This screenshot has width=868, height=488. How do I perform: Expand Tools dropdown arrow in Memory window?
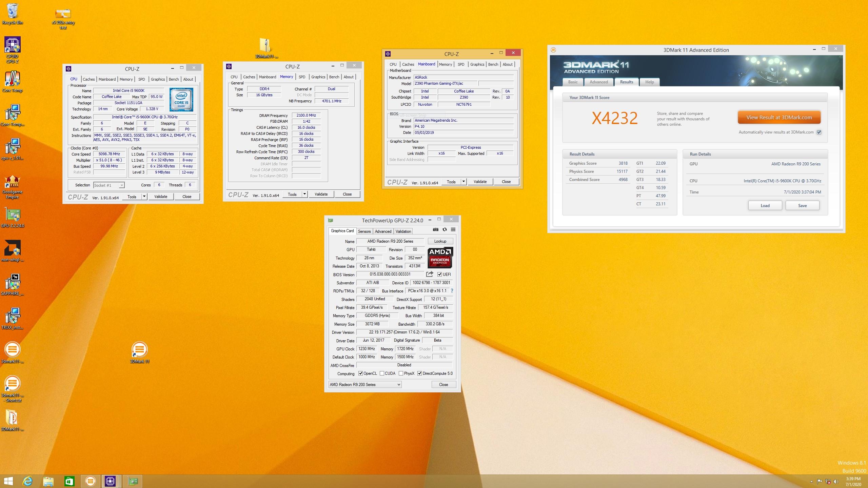point(304,194)
